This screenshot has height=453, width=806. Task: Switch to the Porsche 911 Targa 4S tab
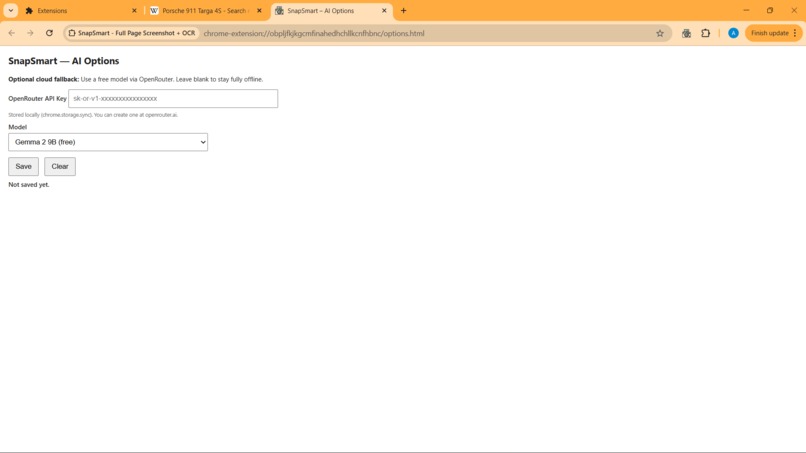pyautogui.click(x=206, y=10)
